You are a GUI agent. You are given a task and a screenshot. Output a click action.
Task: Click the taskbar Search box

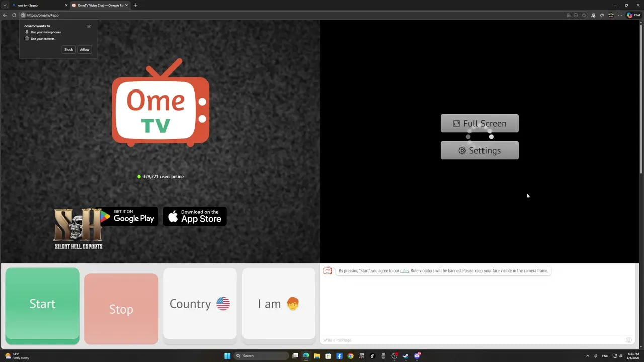262,356
